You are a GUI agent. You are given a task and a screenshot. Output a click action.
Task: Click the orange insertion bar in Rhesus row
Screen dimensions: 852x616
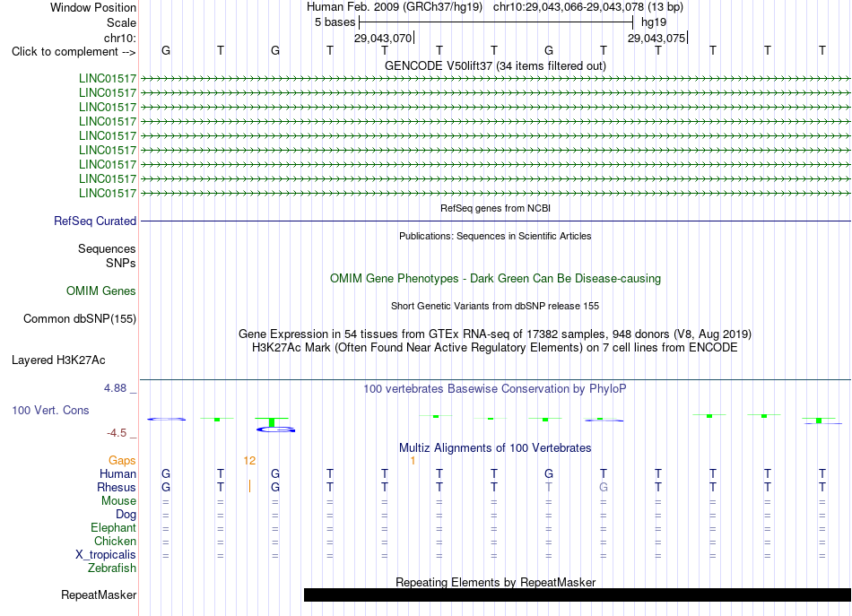[249, 486]
